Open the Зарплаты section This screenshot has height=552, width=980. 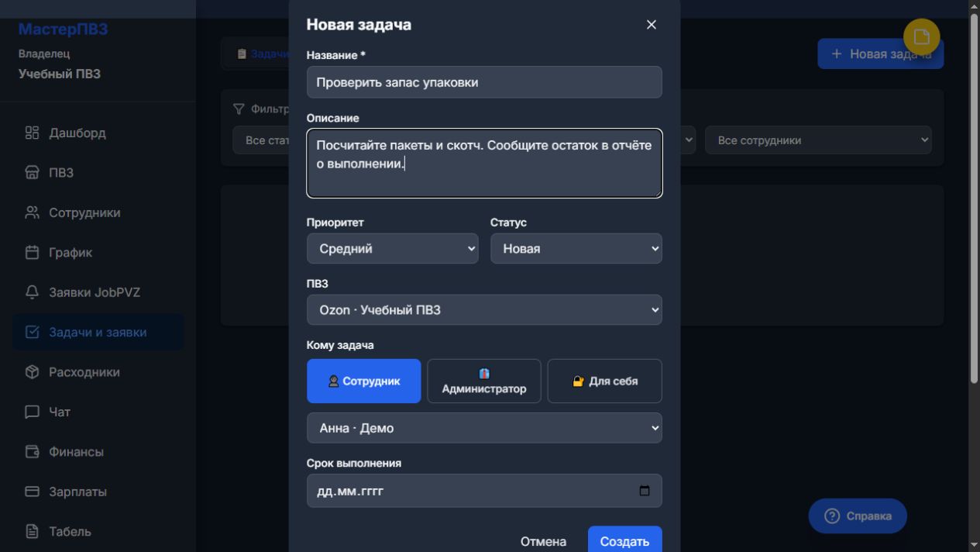98,492
